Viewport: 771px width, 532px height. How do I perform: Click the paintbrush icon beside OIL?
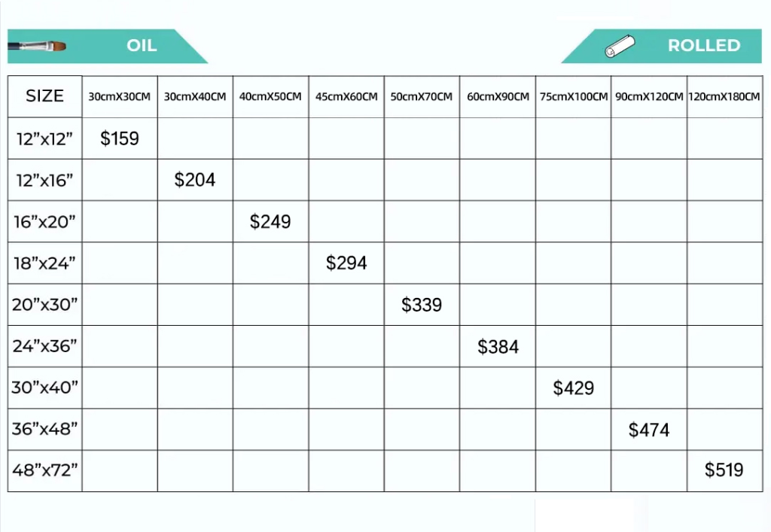pyautogui.click(x=37, y=46)
